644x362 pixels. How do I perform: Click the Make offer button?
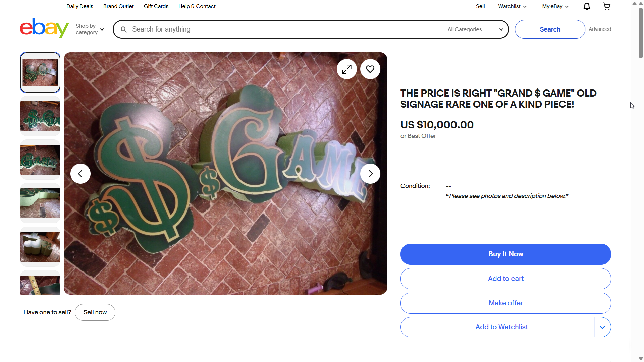(x=505, y=303)
